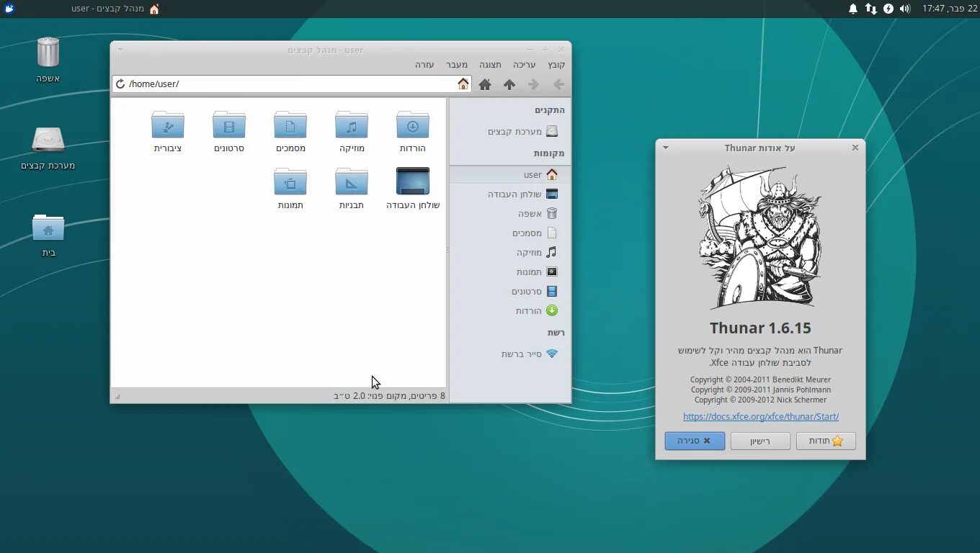Open the תצוגה (View) menu
The width and height of the screenshot is (980, 553).
click(x=491, y=65)
